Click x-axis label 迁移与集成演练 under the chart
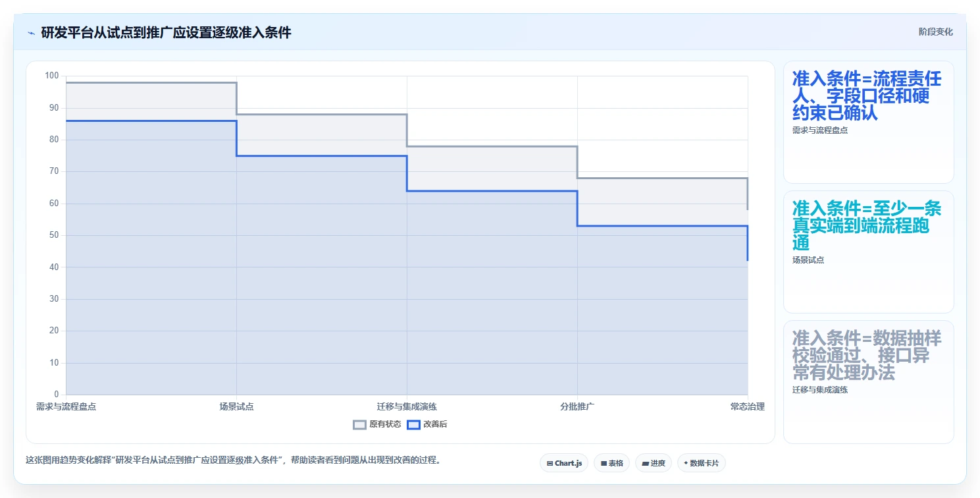Image resolution: width=980 pixels, height=498 pixels. [407, 406]
